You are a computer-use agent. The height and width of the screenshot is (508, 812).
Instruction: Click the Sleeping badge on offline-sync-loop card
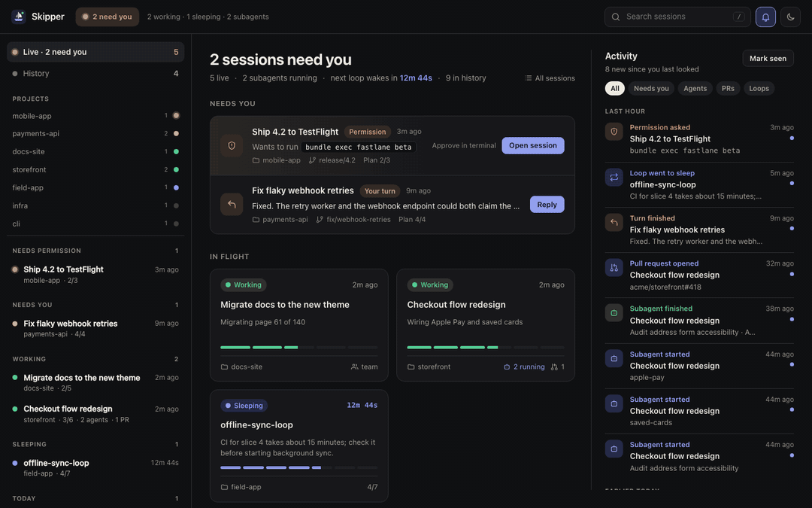tap(244, 406)
